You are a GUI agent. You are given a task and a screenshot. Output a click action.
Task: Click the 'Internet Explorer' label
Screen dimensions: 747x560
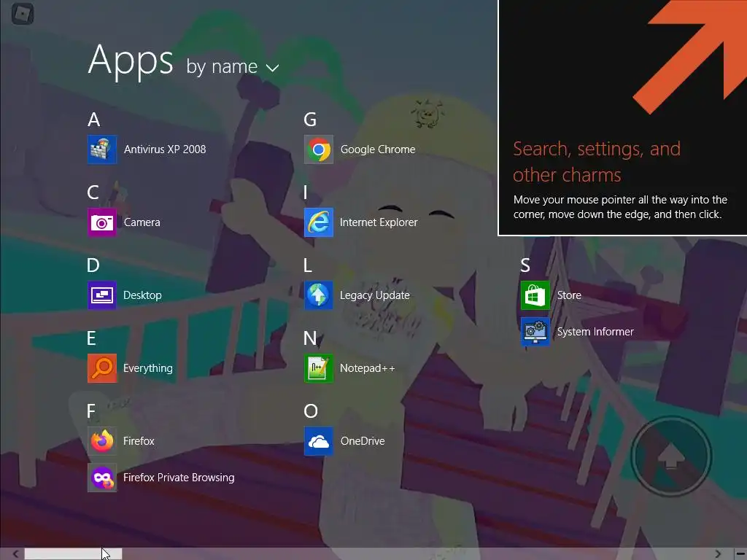tap(379, 222)
